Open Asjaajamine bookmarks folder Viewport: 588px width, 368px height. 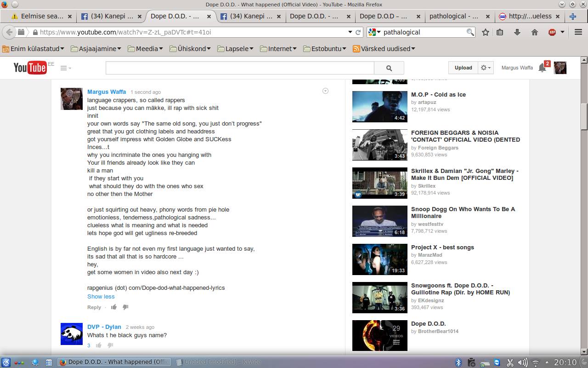[x=96, y=49]
